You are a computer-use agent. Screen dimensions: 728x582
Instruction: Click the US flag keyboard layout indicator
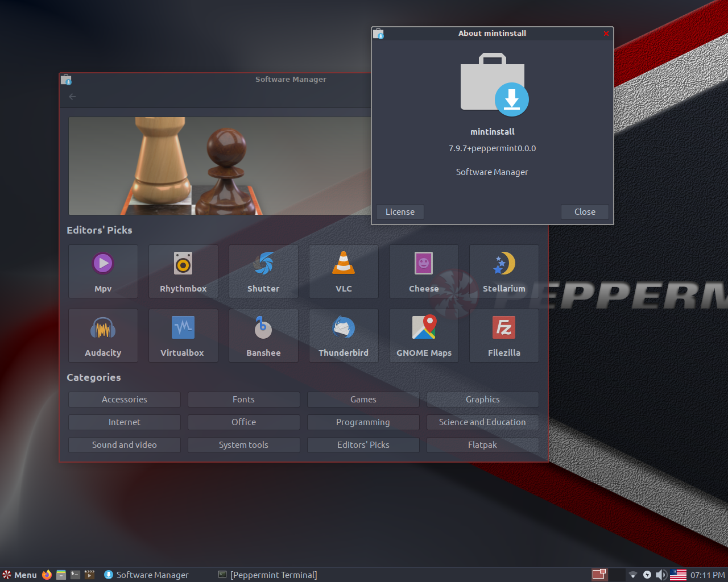(x=678, y=575)
